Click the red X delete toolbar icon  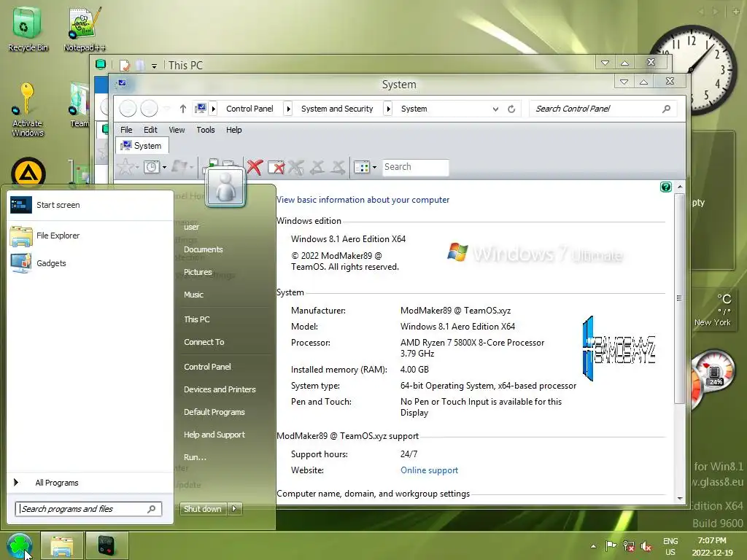coord(255,167)
